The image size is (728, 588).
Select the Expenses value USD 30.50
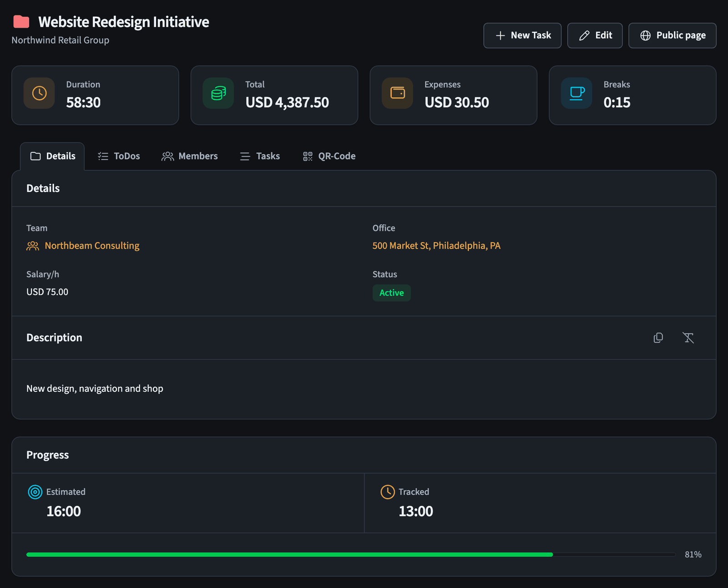(x=457, y=102)
